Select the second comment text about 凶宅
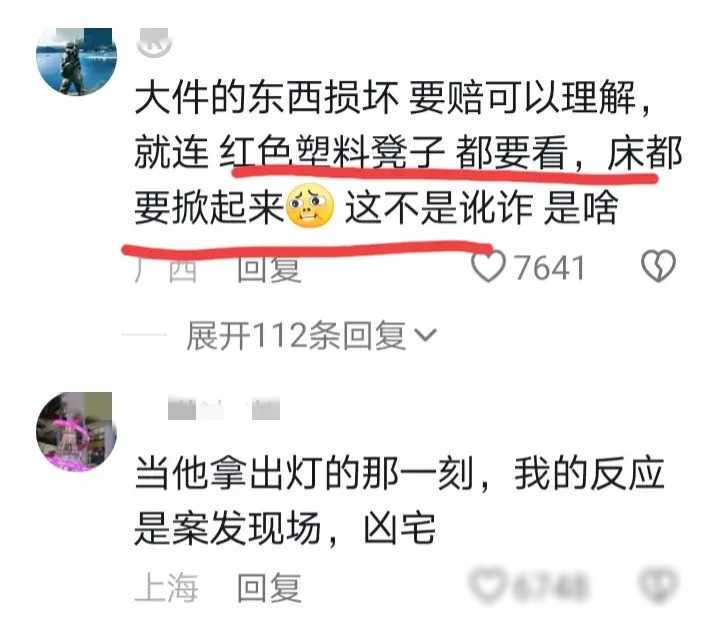Screen dimensions: 720x630 coord(399,501)
